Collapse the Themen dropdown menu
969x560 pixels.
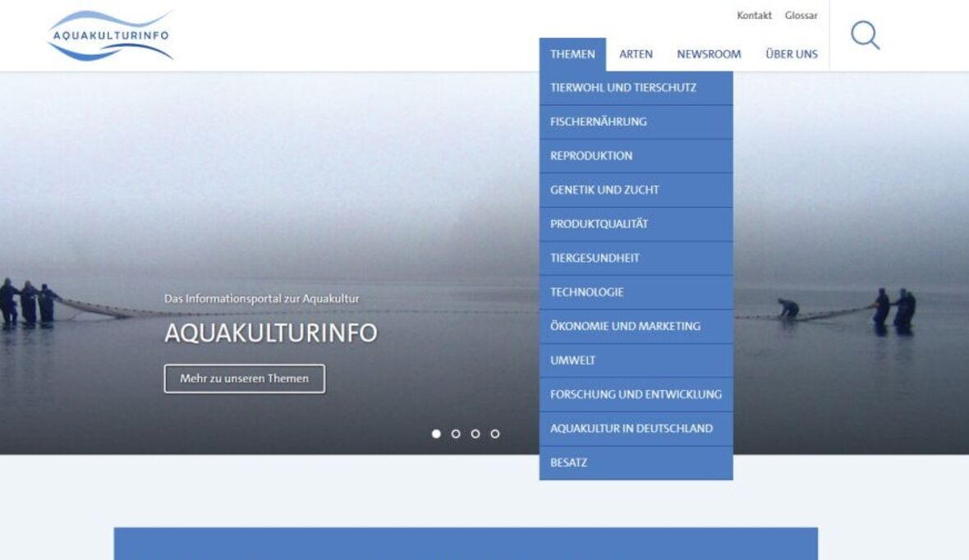[572, 54]
